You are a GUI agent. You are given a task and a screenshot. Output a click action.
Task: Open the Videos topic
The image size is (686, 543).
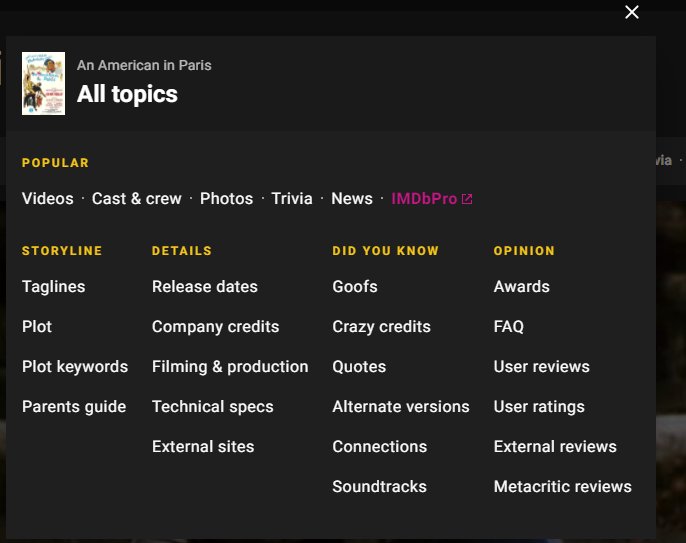point(47,199)
